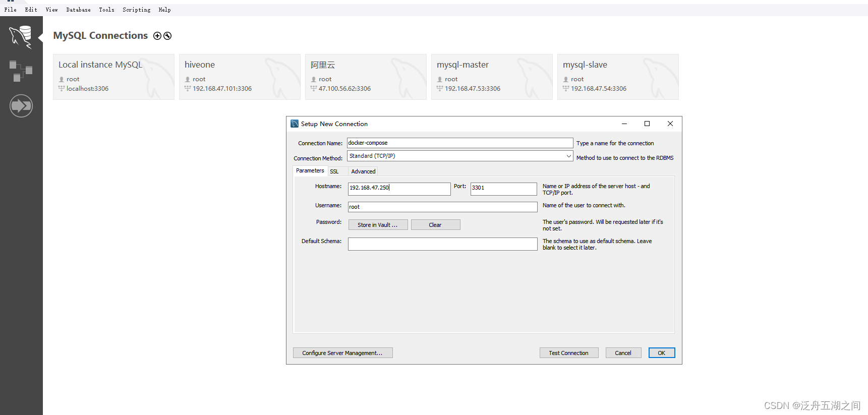
Task: Click Store in Vault button
Action: click(x=378, y=225)
